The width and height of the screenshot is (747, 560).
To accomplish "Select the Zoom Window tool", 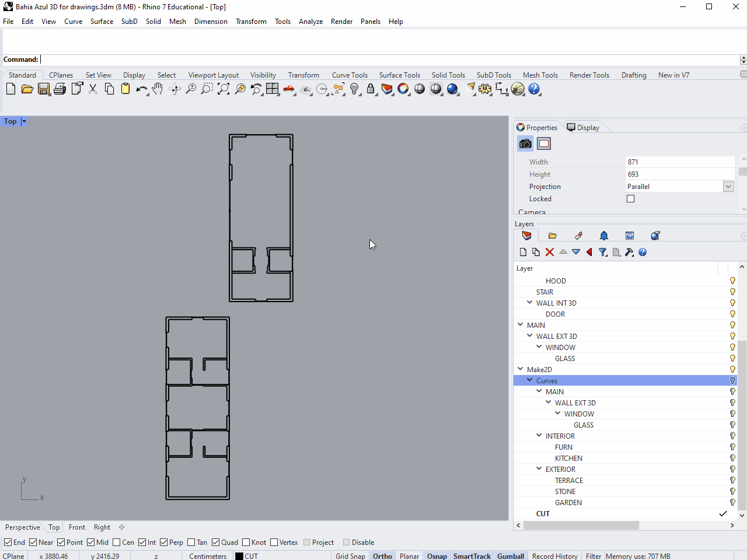I will [207, 89].
